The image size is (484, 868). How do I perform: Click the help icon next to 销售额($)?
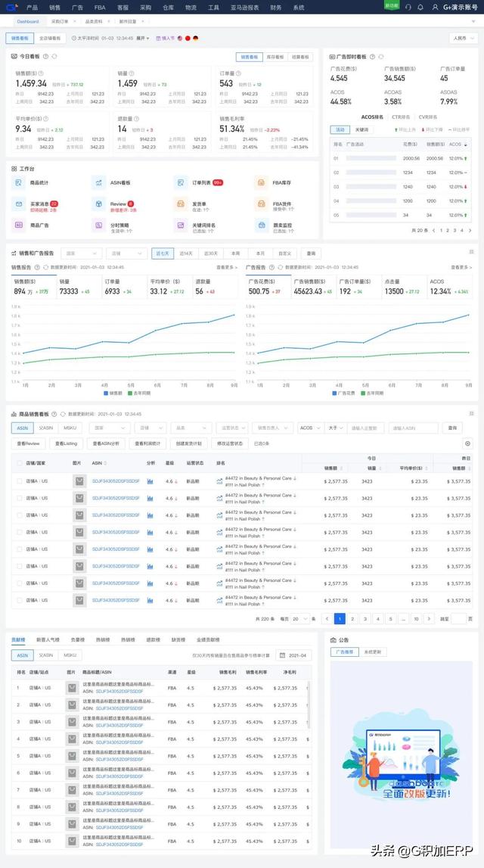(x=40, y=73)
